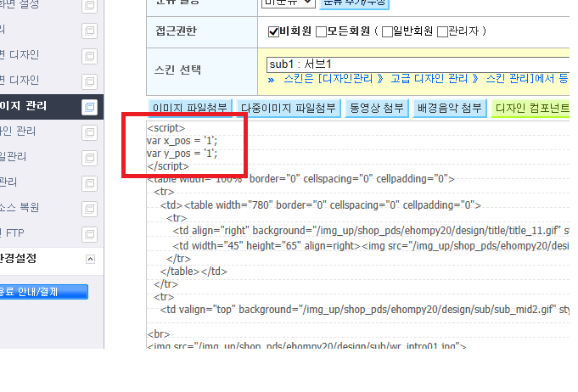Click popup icon next to FTP item
This screenshot has height=392, width=578.
click(x=89, y=234)
